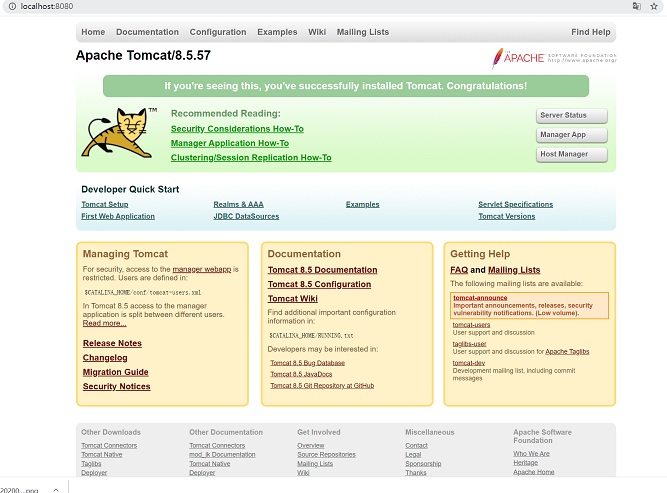This screenshot has height=493, width=667.
Task: Open Tomcat 8.5 Bug Database link
Action: pyautogui.click(x=308, y=363)
